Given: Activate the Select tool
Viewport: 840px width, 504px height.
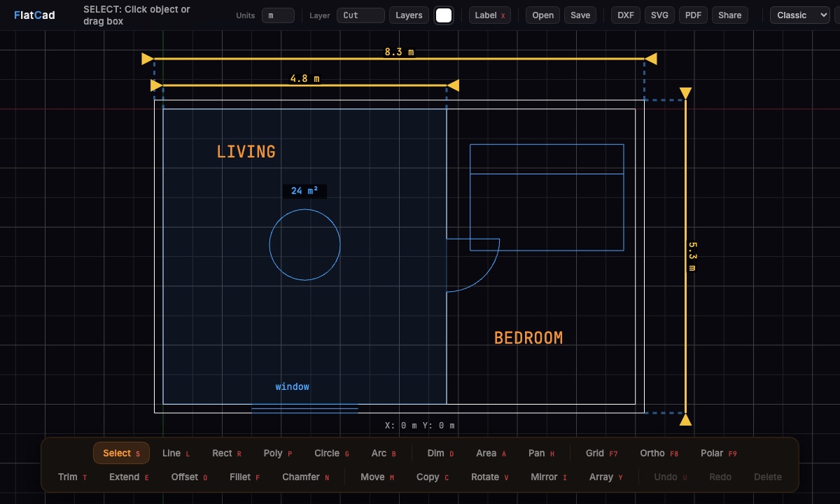Looking at the screenshot, I should pyautogui.click(x=121, y=453).
